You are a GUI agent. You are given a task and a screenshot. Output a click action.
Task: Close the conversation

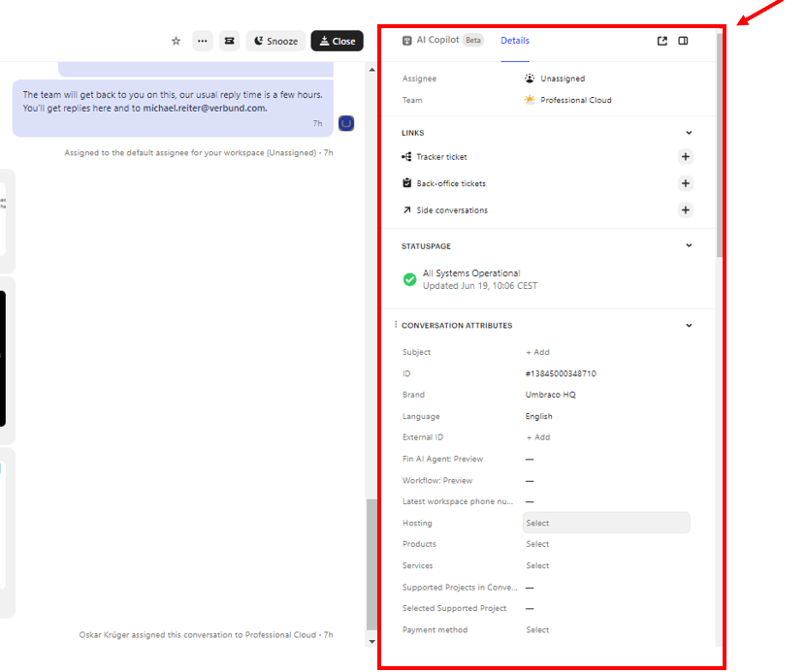tap(337, 41)
